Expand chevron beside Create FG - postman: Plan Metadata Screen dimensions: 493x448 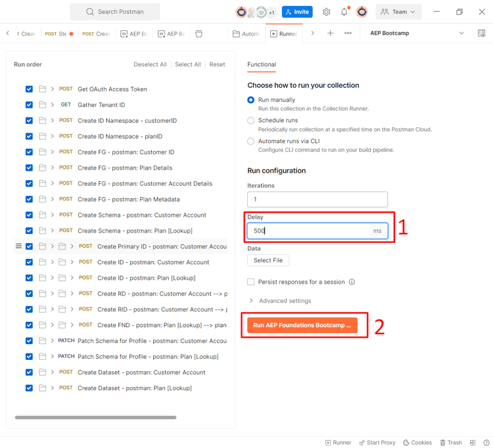point(53,199)
